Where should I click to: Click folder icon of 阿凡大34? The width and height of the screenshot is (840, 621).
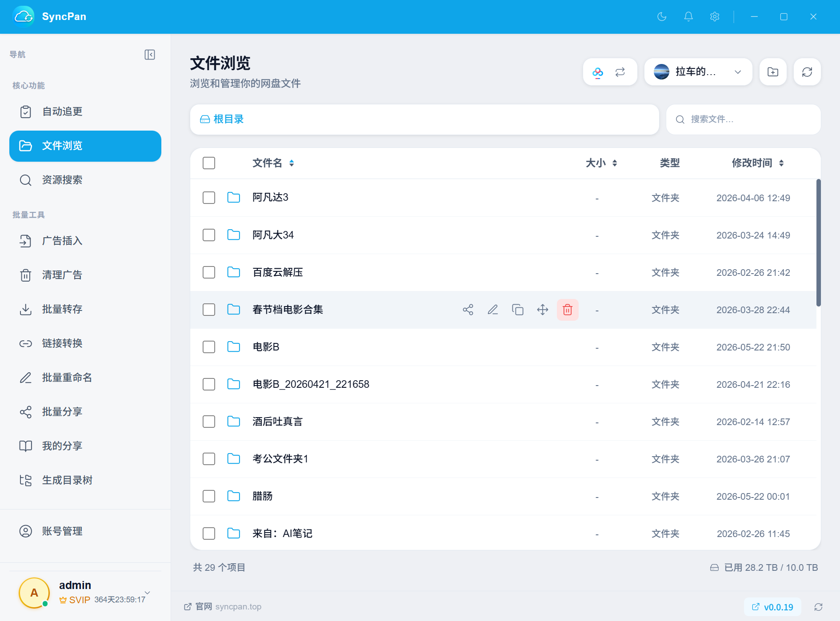pyautogui.click(x=234, y=235)
